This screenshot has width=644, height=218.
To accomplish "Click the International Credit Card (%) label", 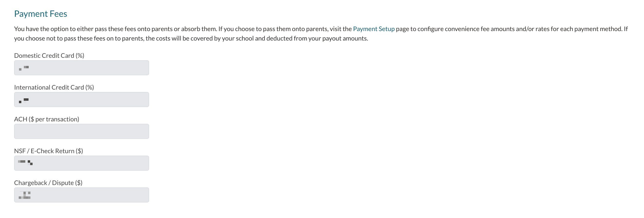I will click(x=54, y=87).
